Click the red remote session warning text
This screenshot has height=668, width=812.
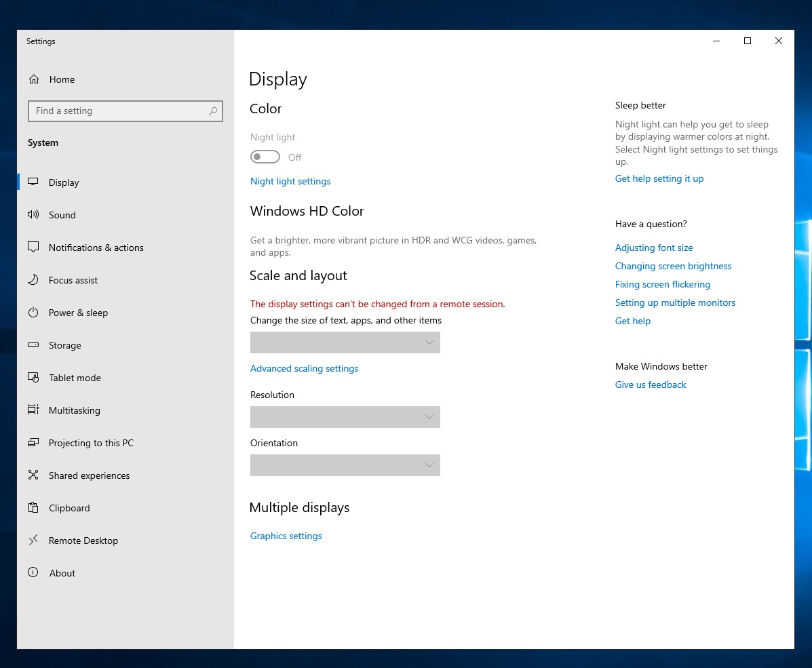point(378,304)
